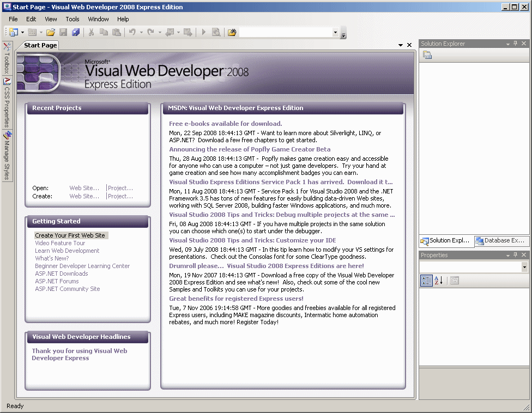Click the Property Pages icon
The width and height of the screenshot is (532, 413).
[x=455, y=281]
